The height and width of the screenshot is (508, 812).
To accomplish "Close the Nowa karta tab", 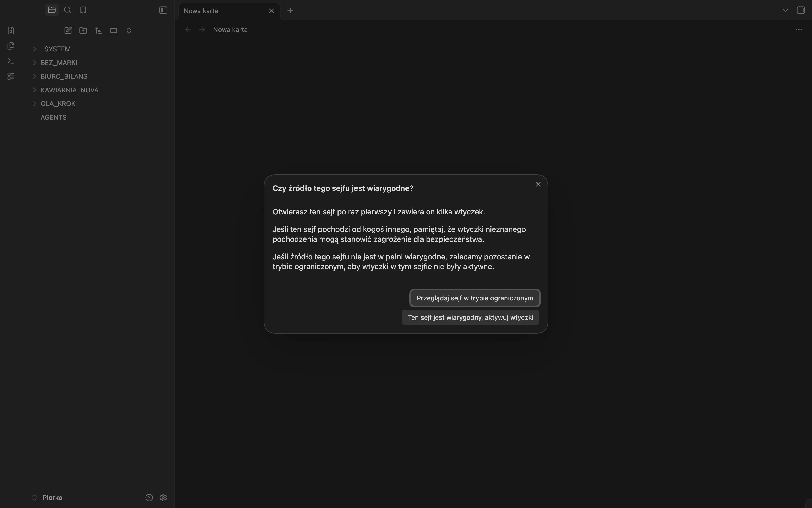I will coord(272,11).
